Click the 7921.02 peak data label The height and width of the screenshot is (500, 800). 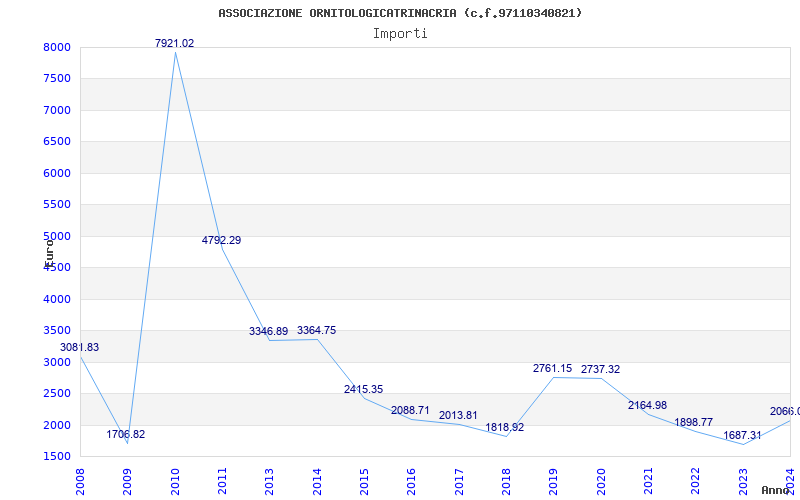174,44
